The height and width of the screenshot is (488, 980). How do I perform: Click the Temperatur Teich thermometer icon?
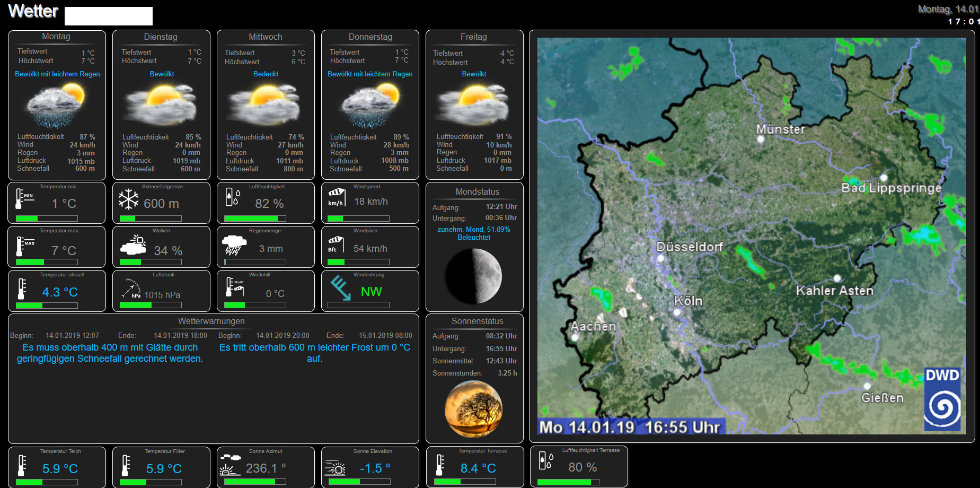pos(22,465)
